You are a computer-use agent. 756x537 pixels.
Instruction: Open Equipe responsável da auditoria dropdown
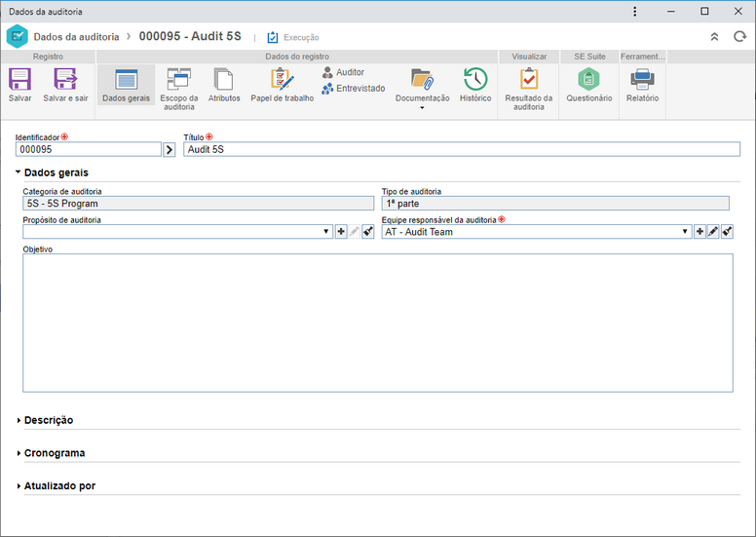pos(685,232)
